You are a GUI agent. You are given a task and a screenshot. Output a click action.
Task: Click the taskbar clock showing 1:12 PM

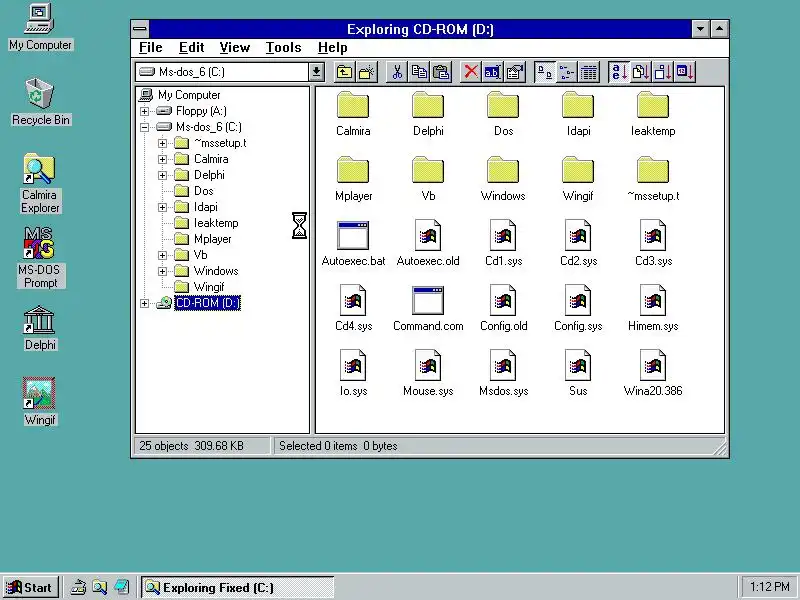[x=769, y=587]
